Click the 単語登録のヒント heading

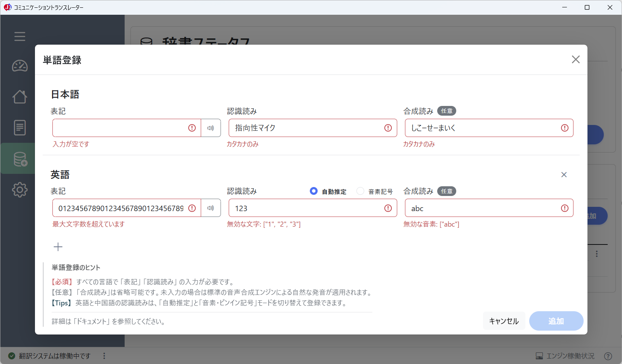(x=76, y=267)
